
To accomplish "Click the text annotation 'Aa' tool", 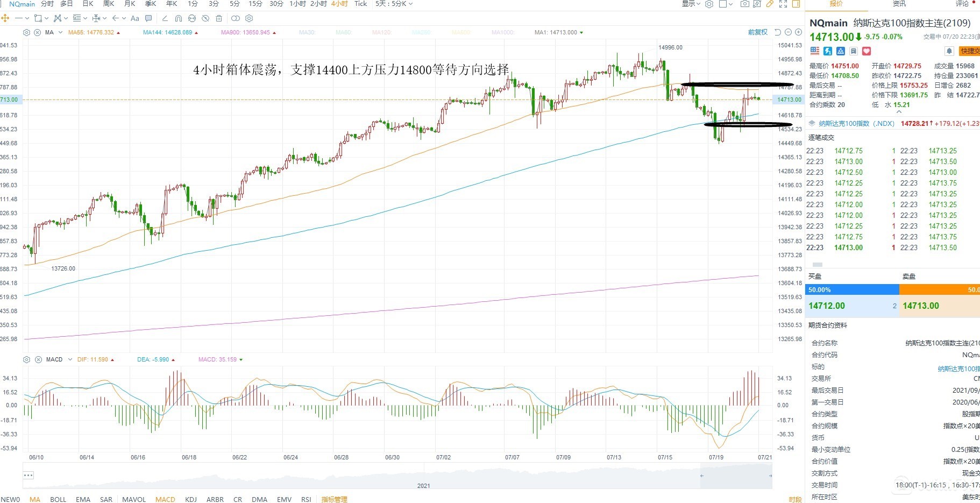I will [135, 18].
